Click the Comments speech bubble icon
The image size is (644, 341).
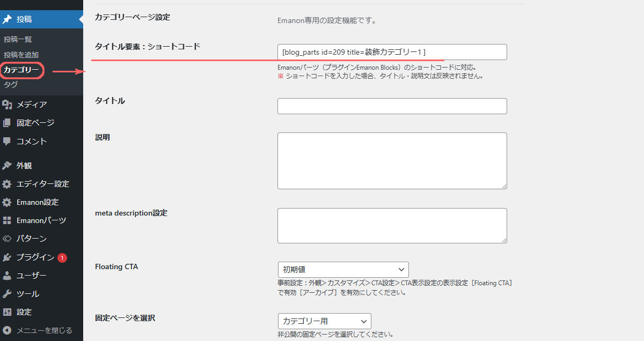[7, 142]
